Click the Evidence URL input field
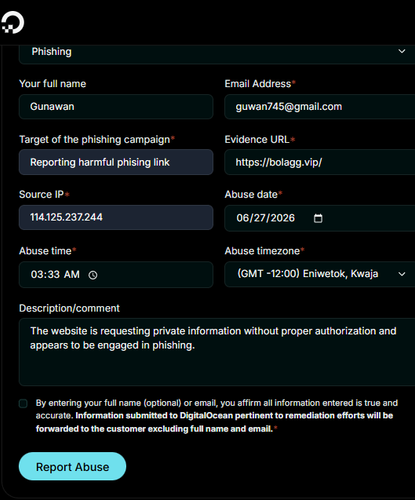Screen dimensions: 415x500 pyautogui.click(x=320, y=162)
